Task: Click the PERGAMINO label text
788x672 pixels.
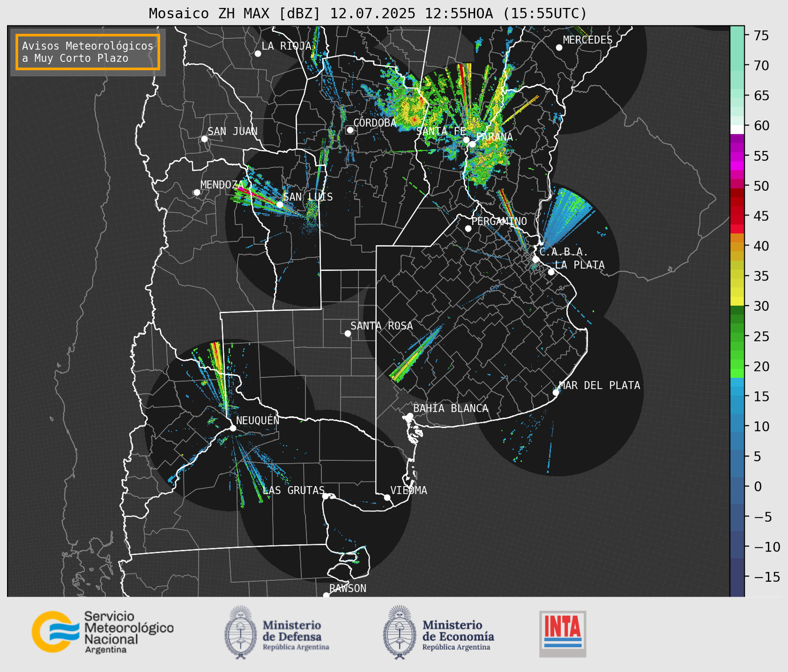Action: click(499, 221)
